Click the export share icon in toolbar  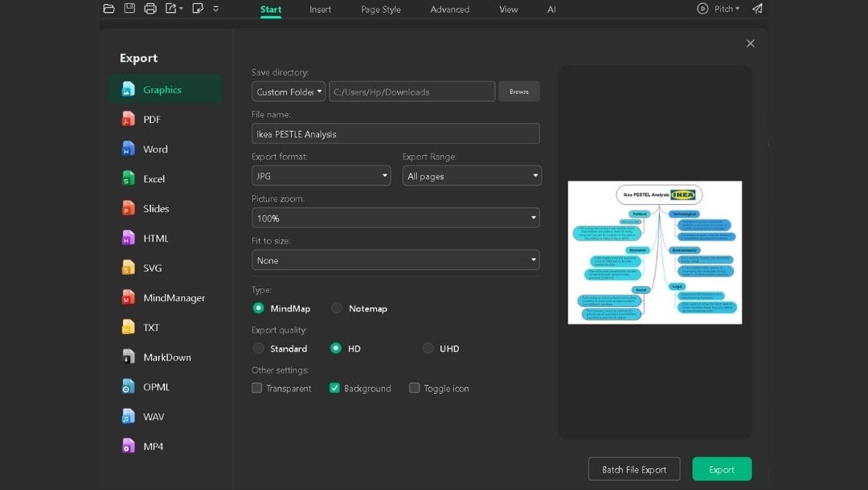(171, 8)
